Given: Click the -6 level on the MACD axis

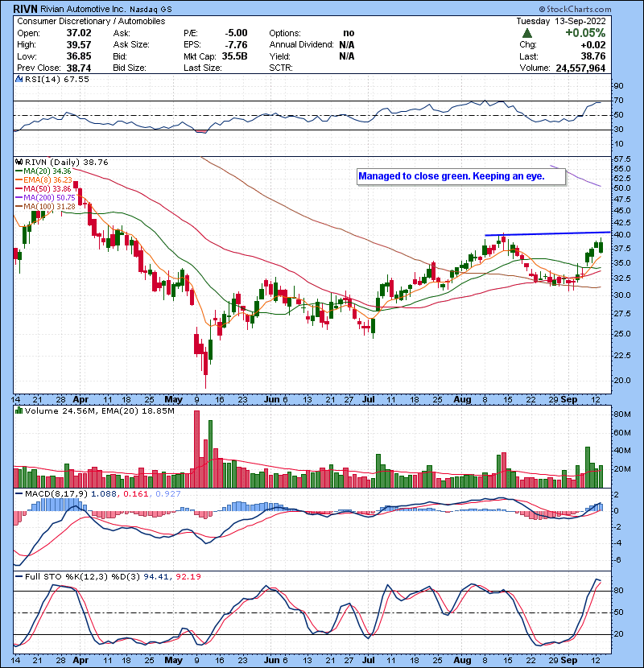Looking at the screenshot, I should 617,560.
